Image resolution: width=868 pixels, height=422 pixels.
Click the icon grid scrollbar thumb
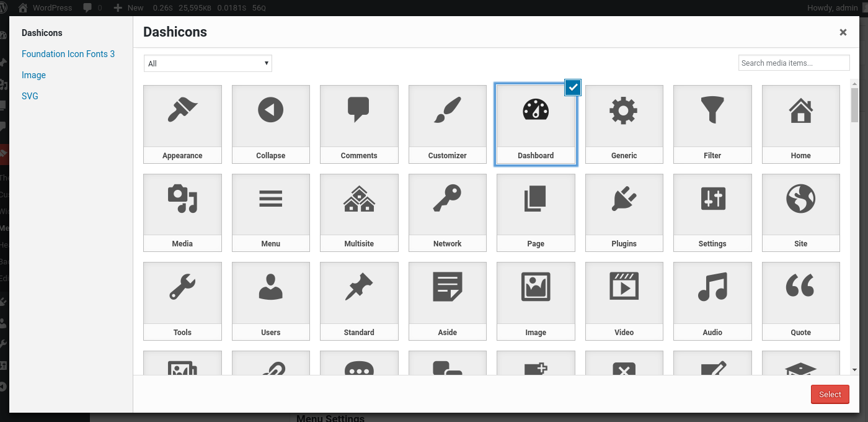click(x=855, y=105)
